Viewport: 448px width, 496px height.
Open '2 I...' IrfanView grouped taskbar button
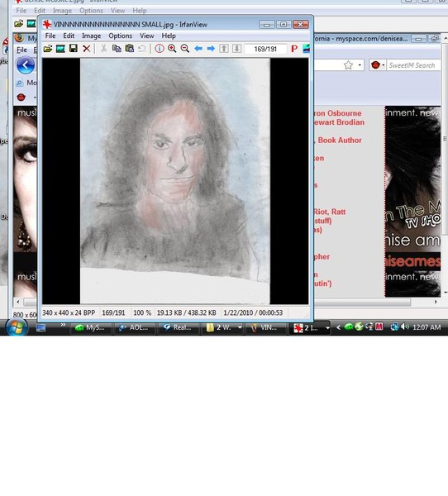tap(310, 328)
